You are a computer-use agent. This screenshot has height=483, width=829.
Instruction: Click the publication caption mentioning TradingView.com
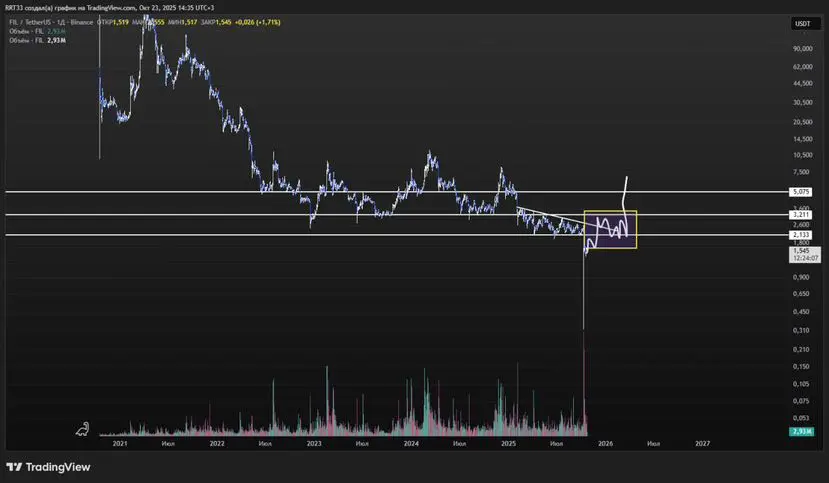point(109,8)
